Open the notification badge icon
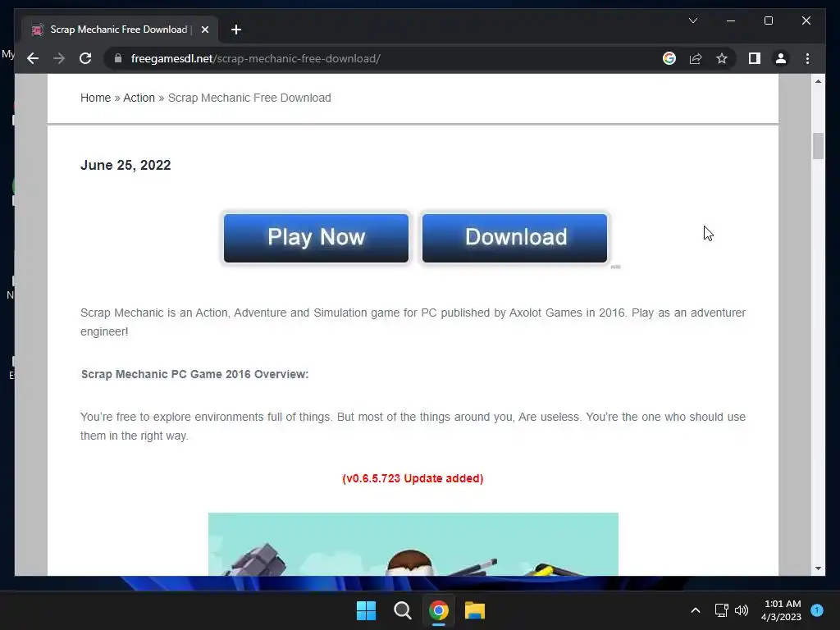The width and height of the screenshot is (840, 630). click(x=817, y=610)
